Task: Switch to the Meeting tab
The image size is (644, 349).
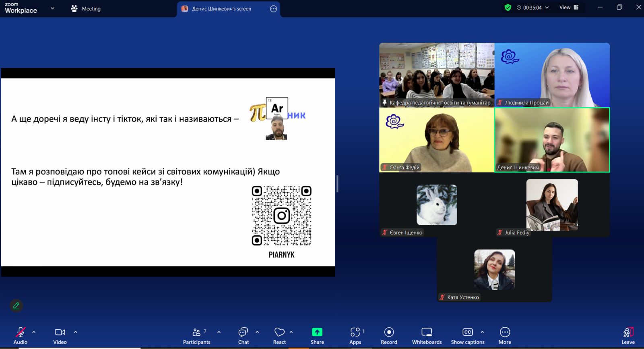Action: 86,8
